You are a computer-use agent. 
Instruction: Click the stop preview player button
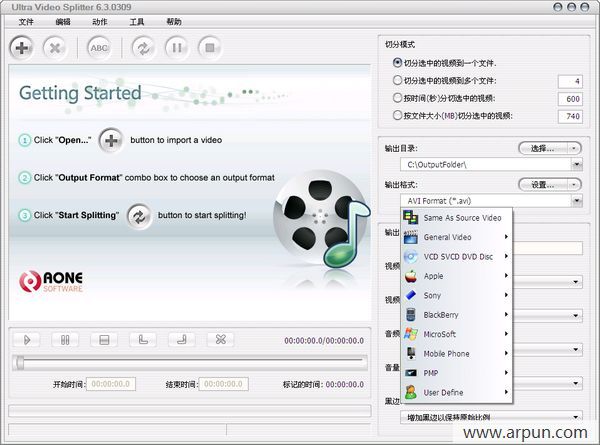point(104,340)
